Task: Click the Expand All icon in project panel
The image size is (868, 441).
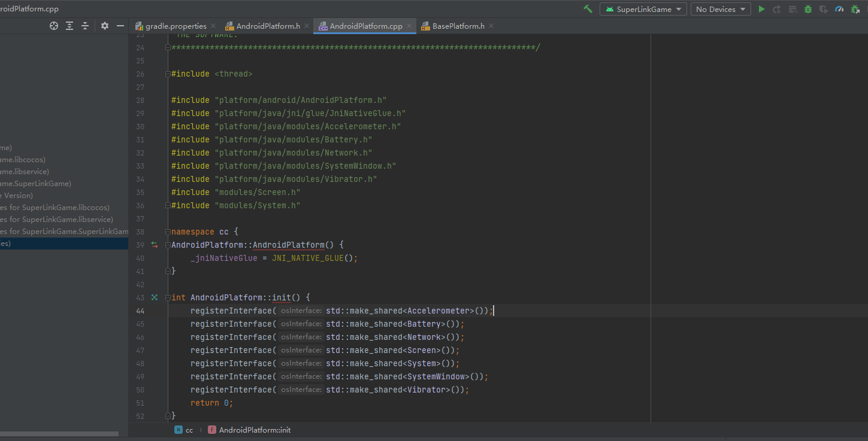Action: point(69,26)
